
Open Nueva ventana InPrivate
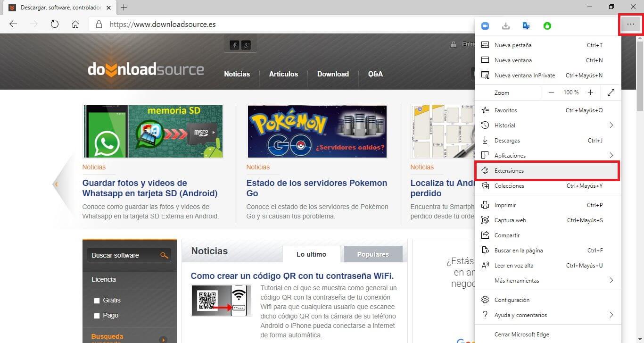(x=548, y=75)
